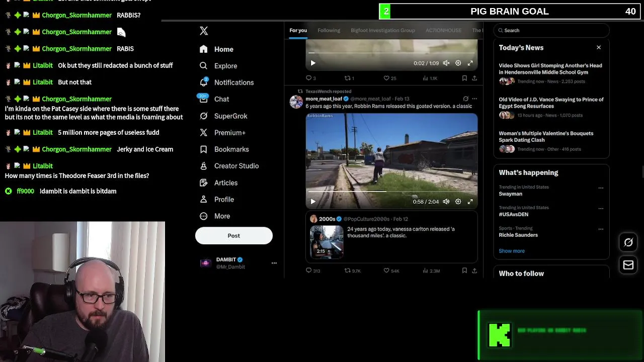Switch to the ACTIONHOUSE tab

pos(443,31)
